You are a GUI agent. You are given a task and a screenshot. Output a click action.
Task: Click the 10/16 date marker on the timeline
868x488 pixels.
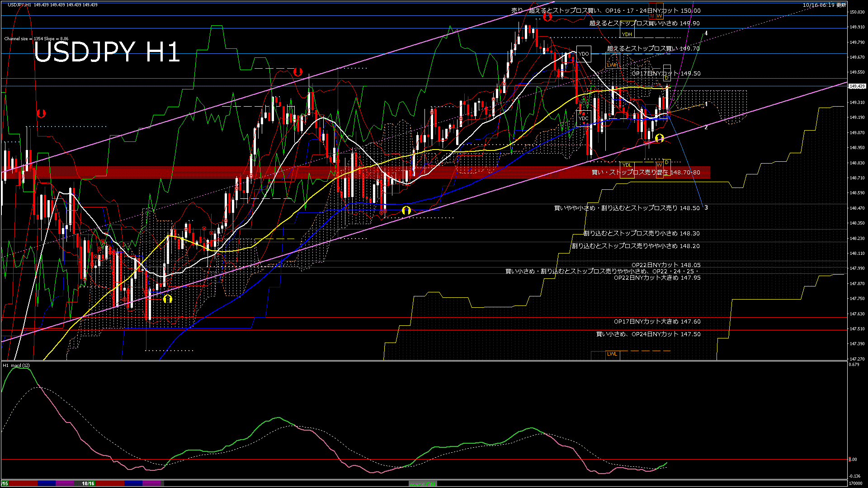click(88, 483)
